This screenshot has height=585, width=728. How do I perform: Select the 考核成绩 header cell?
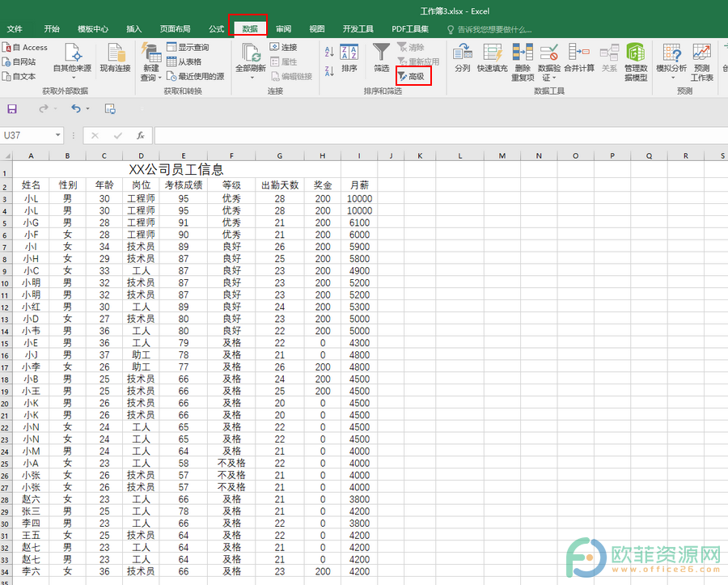coord(184,185)
